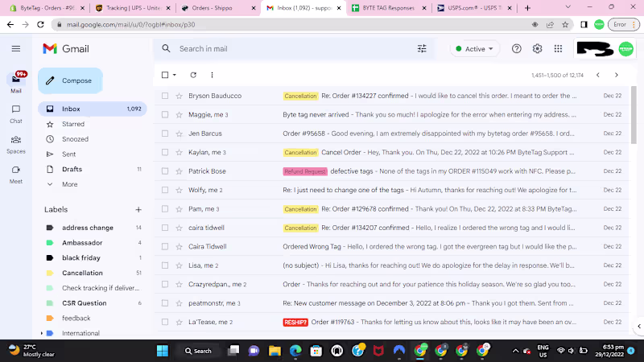This screenshot has height=362, width=644.
Task: Show hidden system tray icons
Action: tap(515, 351)
